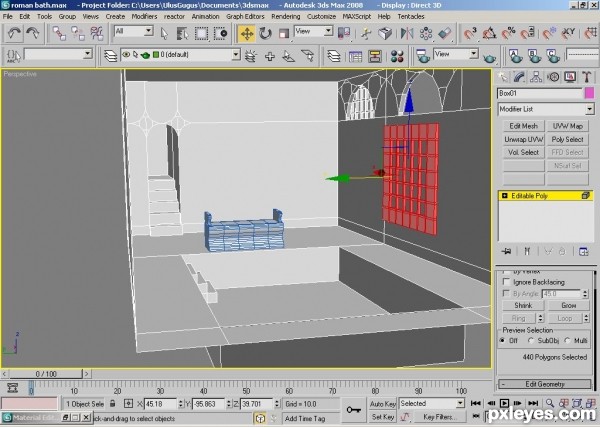Open the Hierarchy command panel tab
This screenshot has width=600, height=427.
536,77
